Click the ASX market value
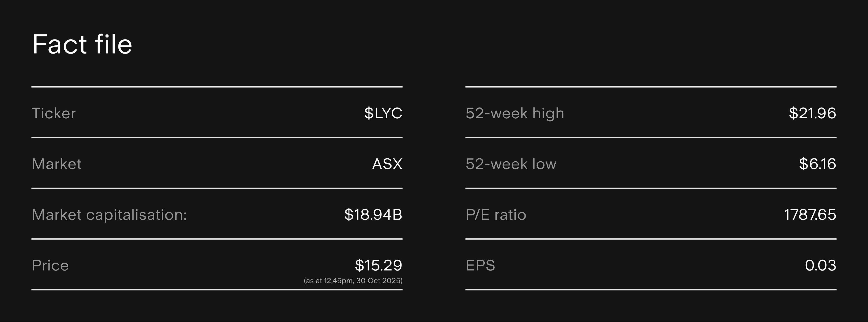 (387, 164)
